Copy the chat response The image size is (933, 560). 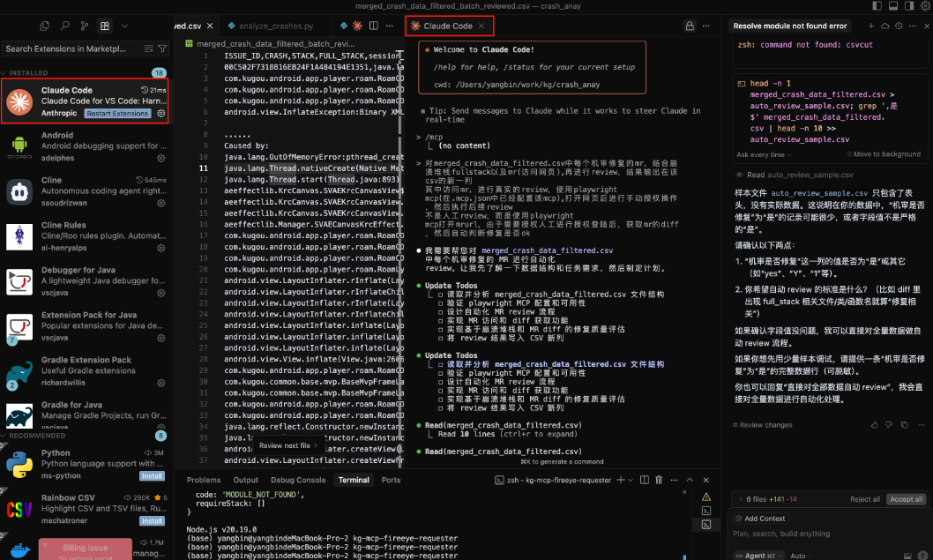pyautogui.click(x=905, y=425)
